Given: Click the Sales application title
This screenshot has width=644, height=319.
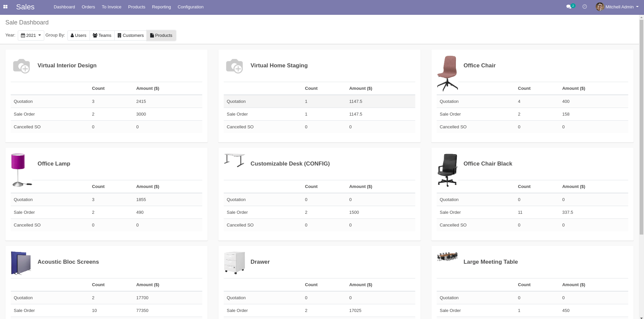Looking at the screenshot, I should point(25,7).
